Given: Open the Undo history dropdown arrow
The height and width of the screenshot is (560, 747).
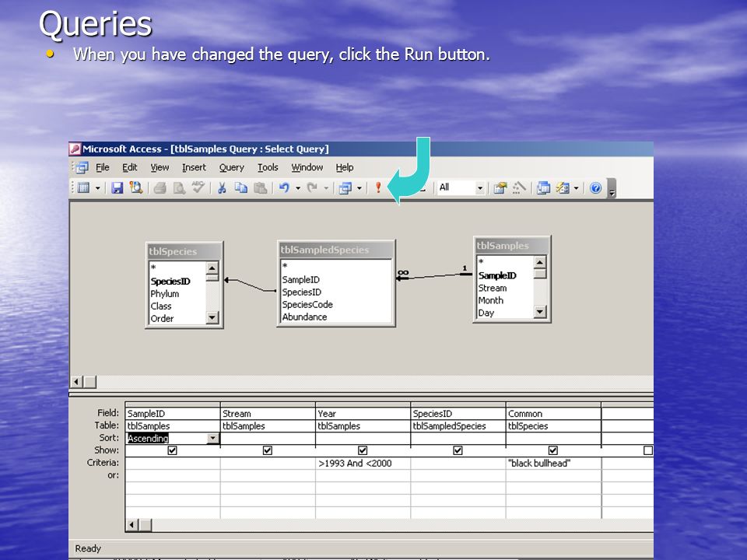Looking at the screenshot, I should click(x=298, y=188).
